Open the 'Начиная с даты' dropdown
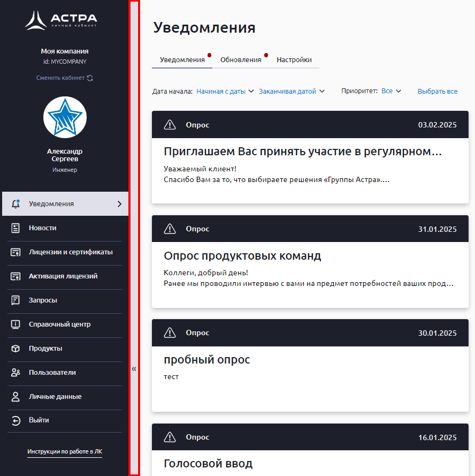 pyautogui.click(x=225, y=92)
